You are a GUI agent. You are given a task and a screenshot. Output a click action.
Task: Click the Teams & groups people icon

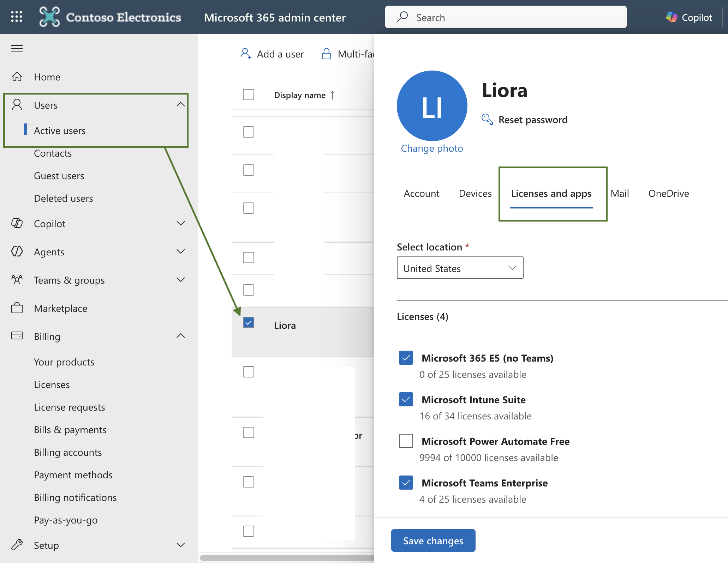point(17,280)
